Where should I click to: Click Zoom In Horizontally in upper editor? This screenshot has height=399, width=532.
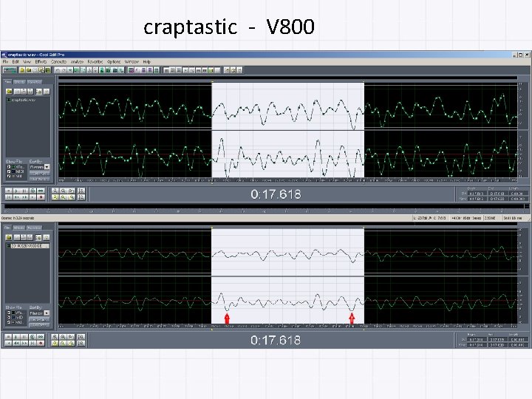click(55, 191)
